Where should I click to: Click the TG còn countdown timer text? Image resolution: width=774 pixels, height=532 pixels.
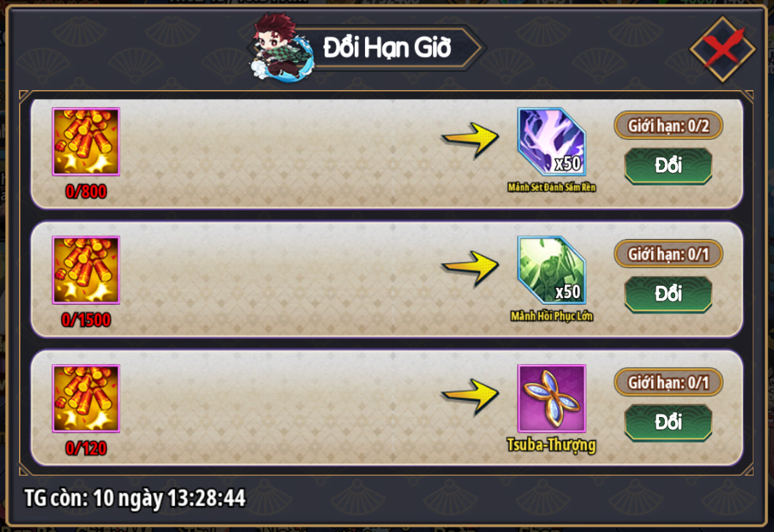tap(135, 498)
